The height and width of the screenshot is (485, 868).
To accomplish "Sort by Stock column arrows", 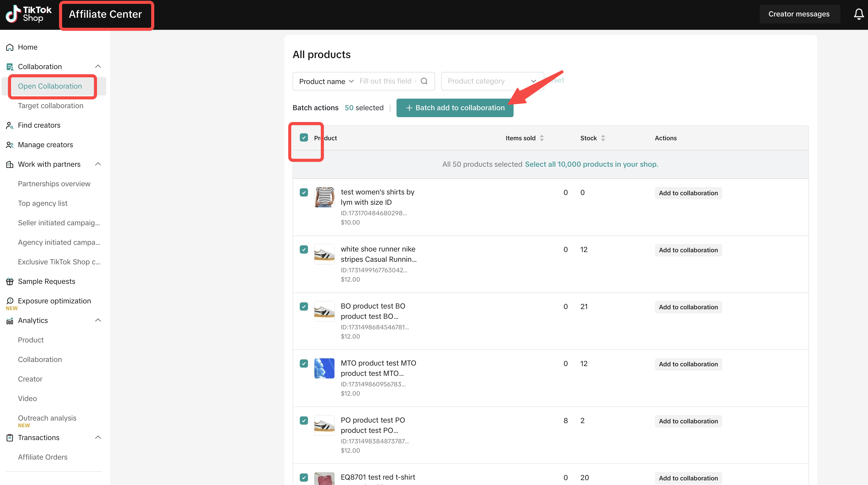I will tap(603, 138).
